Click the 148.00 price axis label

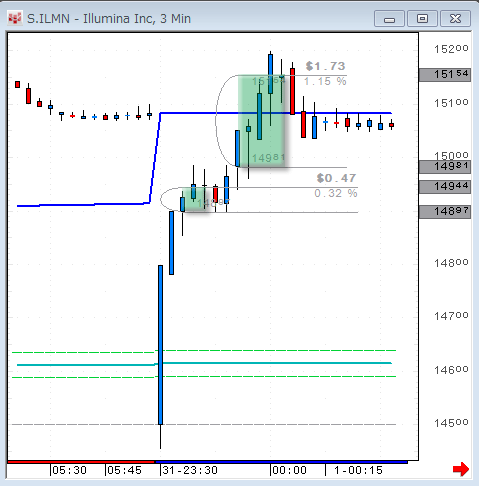451,263
